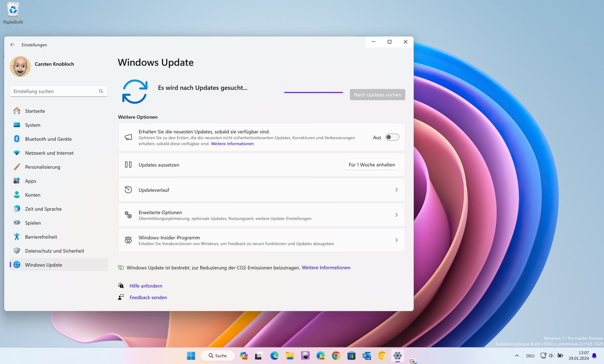Turn on receiving the latest updates toggle
This screenshot has height=364, width=604.
tap(392, 137)
